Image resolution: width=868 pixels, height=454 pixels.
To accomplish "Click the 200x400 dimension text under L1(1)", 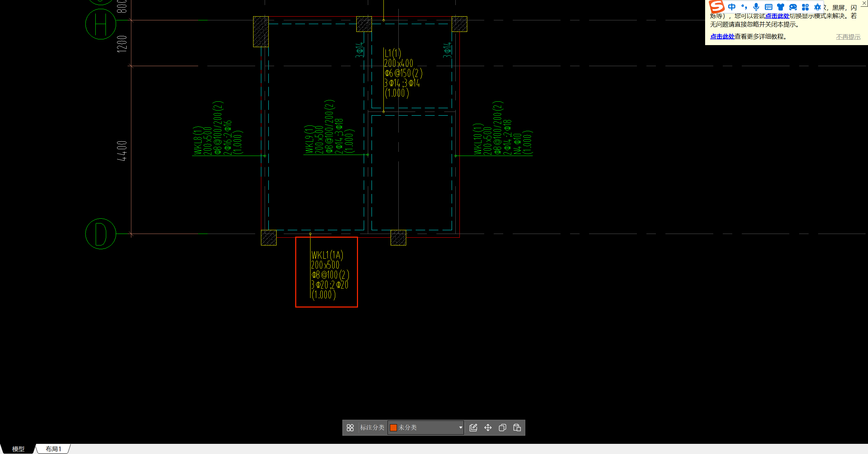I will [399, 63].
